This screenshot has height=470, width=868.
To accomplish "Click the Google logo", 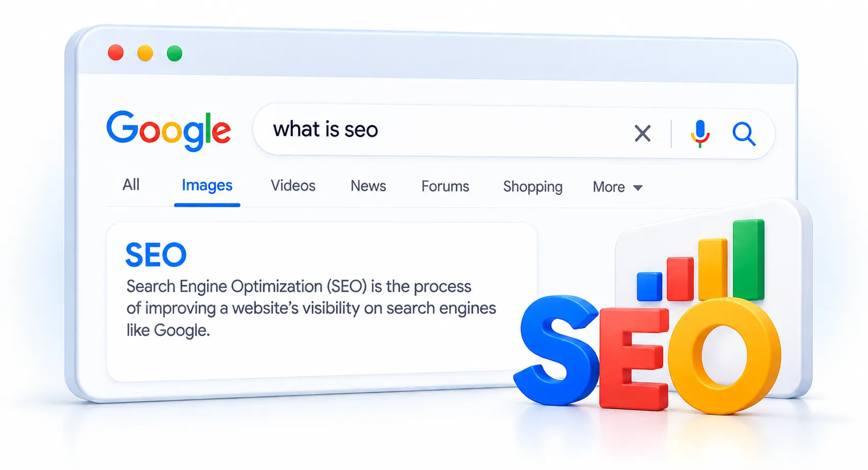I will click(x=169, y=131).
